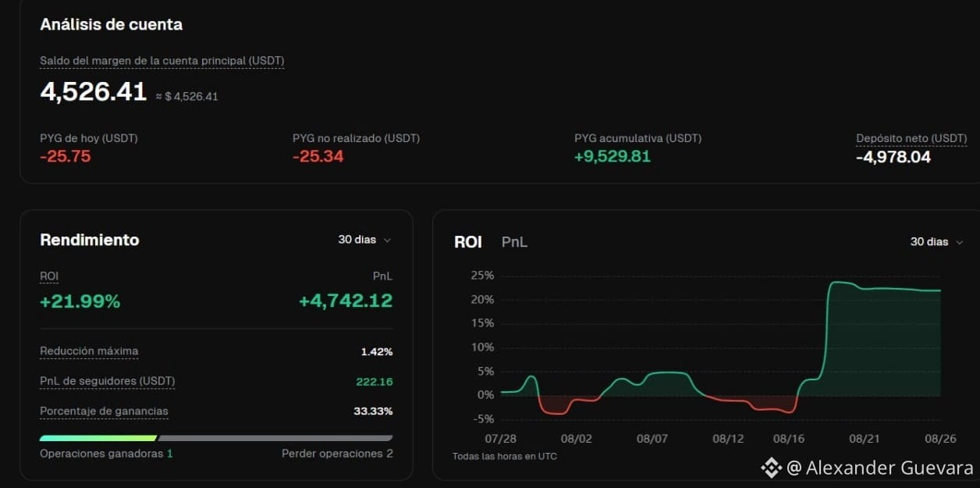Click the Reducción máxima label
This screenshot has width=980, height=488.
point(89,351)
